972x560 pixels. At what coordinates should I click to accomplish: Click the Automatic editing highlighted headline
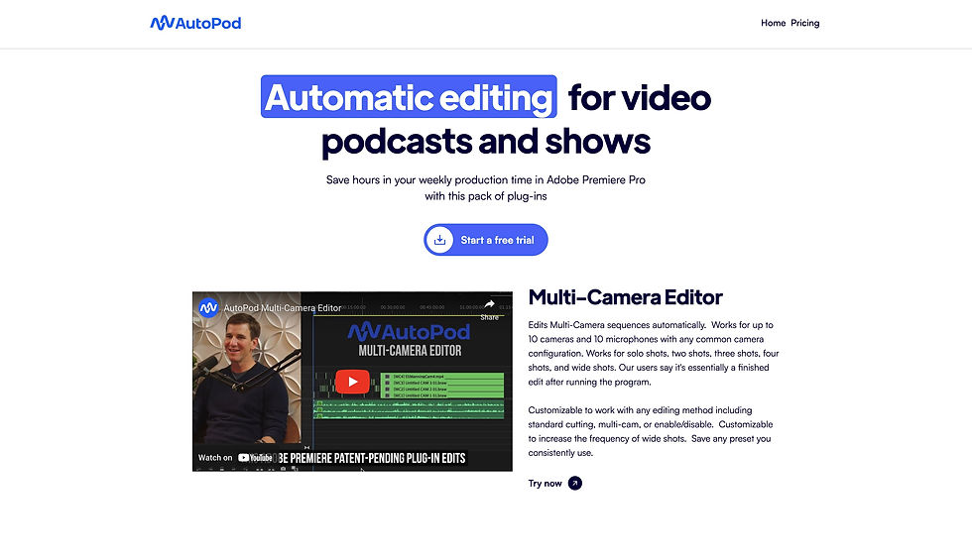[409, 97]
